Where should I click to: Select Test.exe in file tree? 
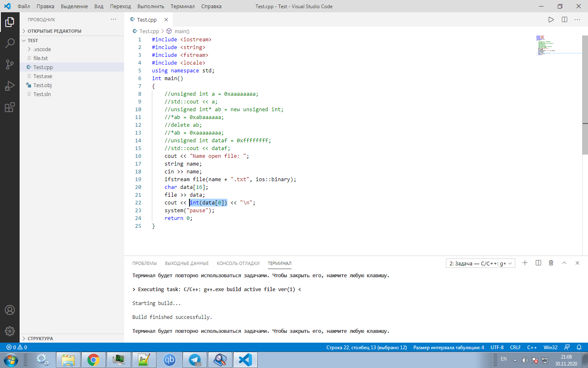click(72, 76)
